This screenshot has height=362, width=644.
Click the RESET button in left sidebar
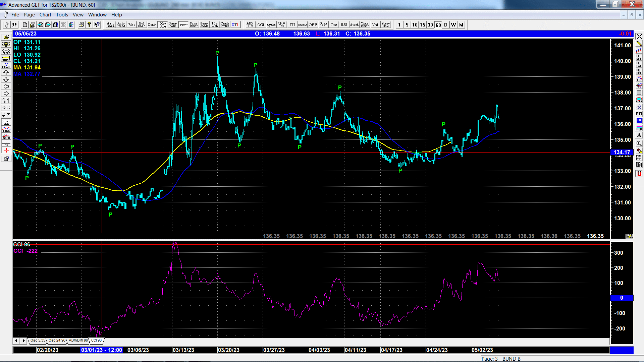point(6,51)
